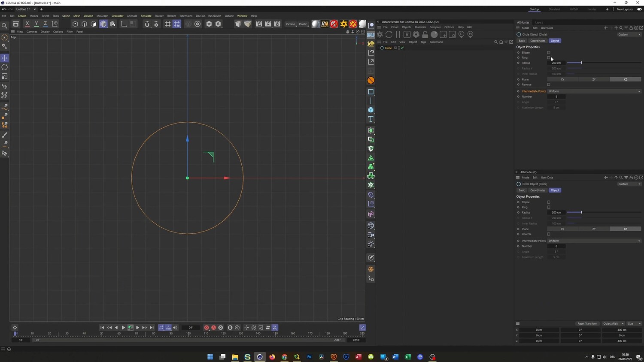Toggle the Z axis lock
Viewport: 644px width, 362px height.
(45, 24)
